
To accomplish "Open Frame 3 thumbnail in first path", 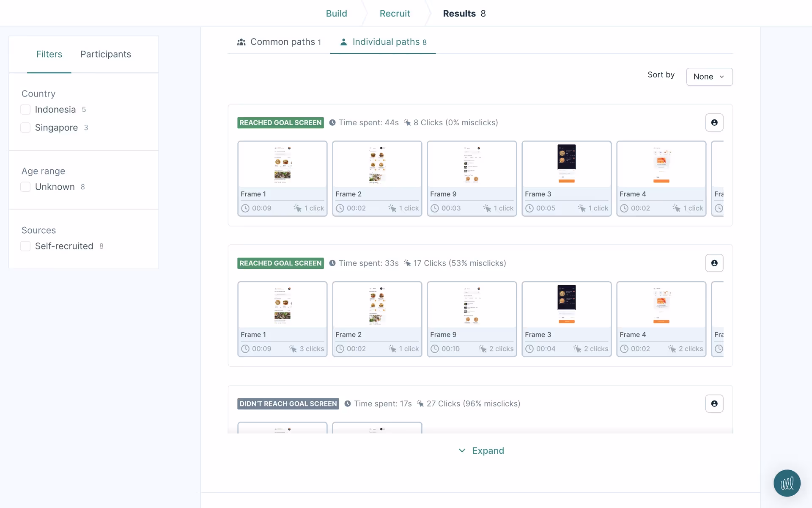I will click(x=566, y=164).
